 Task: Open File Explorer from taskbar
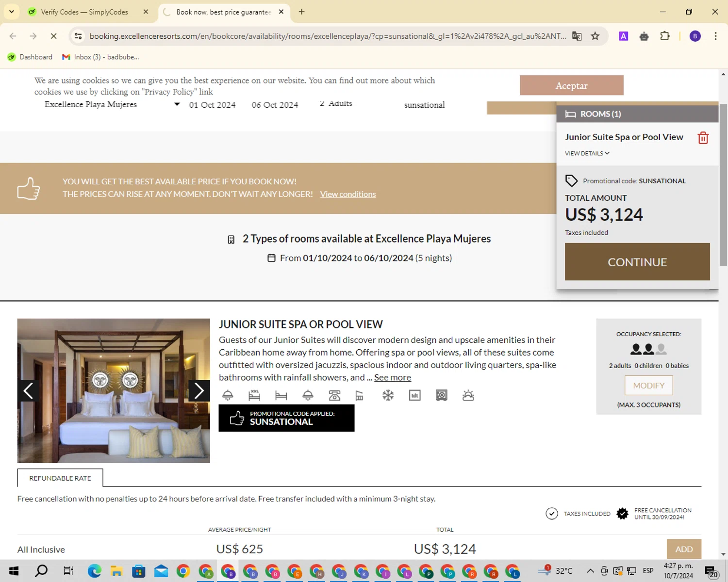click(116, 571)
